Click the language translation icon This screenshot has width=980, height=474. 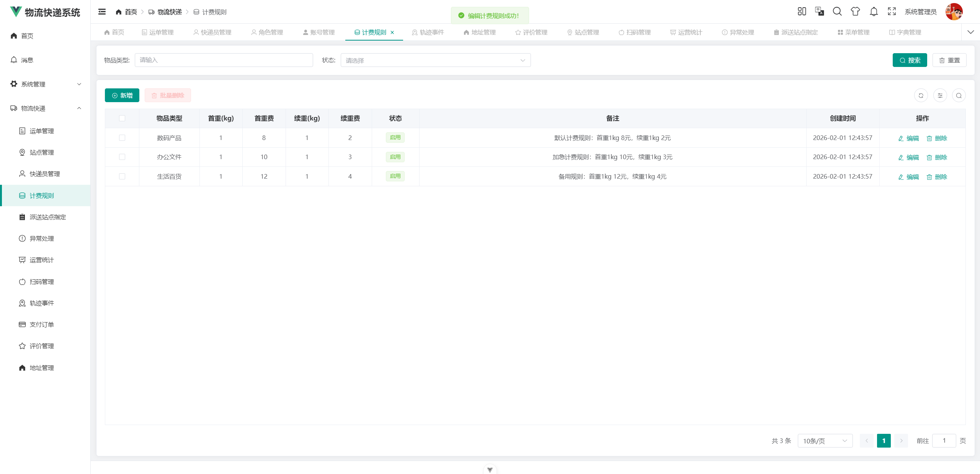819,11
